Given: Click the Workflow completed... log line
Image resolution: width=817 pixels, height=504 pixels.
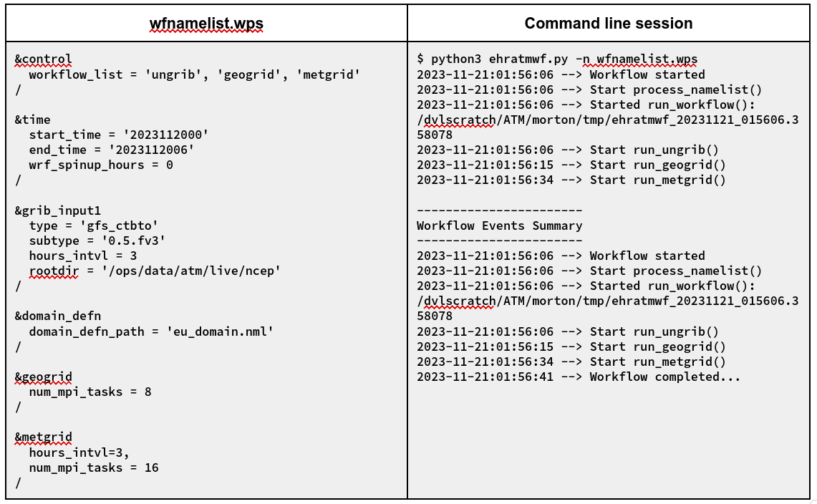Looking at the screenshot, I should tap(579, 377).
